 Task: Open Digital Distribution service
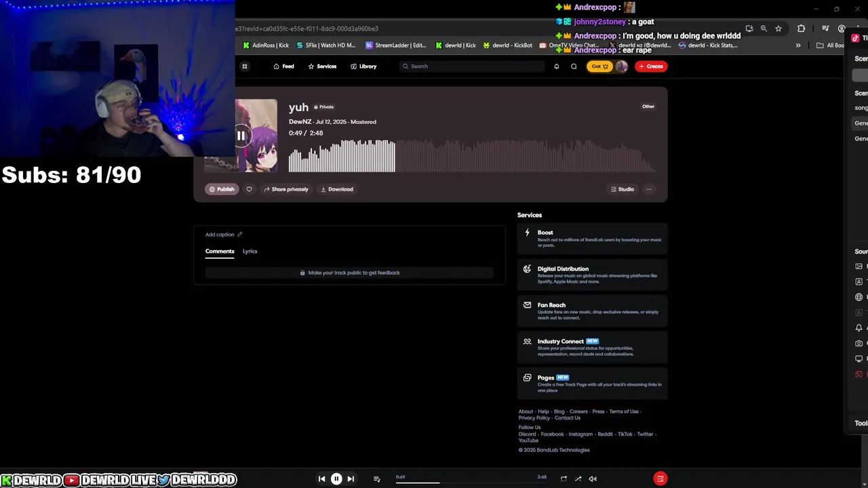(x=593, y=274)
